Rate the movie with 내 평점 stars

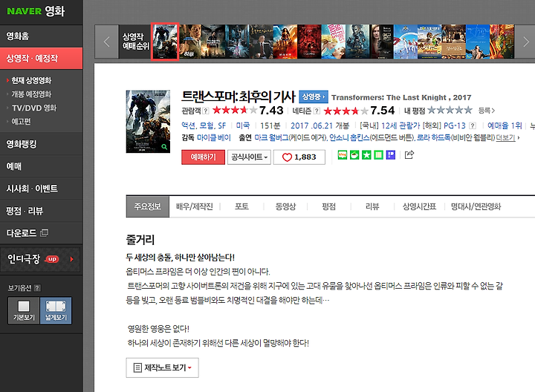click(450, 110)
